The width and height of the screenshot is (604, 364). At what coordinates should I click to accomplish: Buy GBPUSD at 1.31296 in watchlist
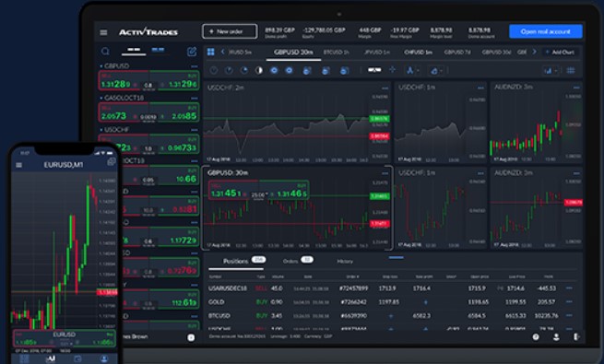174,81
